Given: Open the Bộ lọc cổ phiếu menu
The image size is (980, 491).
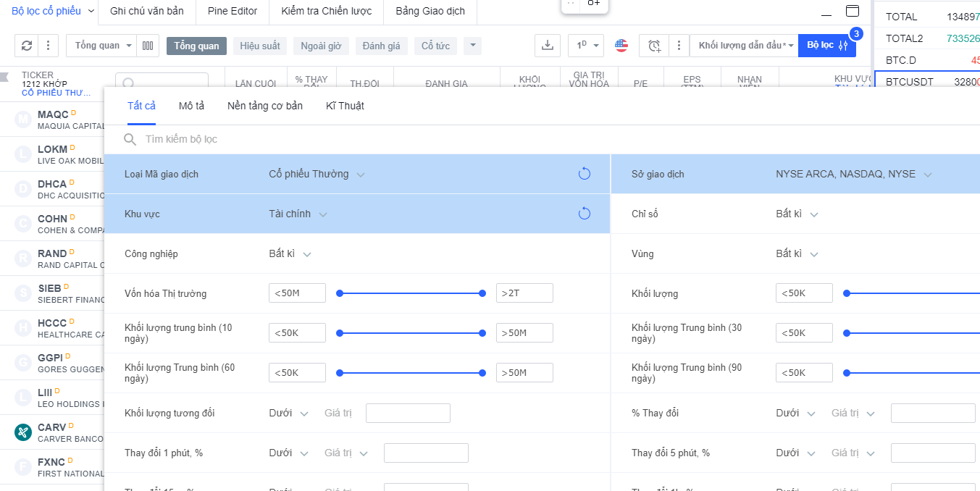Looking at the screenshot, I should pos(51,12).
